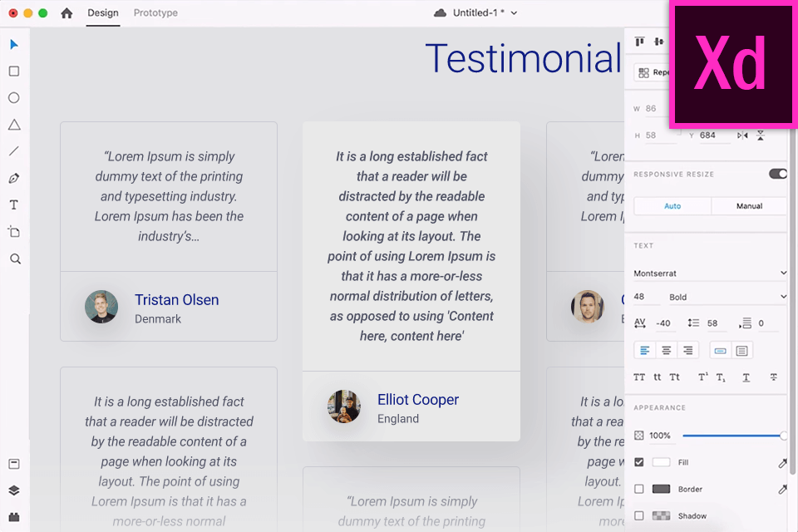This screenshot has width=798, height=532.
Task: Uncheck the Fill checkbox
Action: [639, 462]
